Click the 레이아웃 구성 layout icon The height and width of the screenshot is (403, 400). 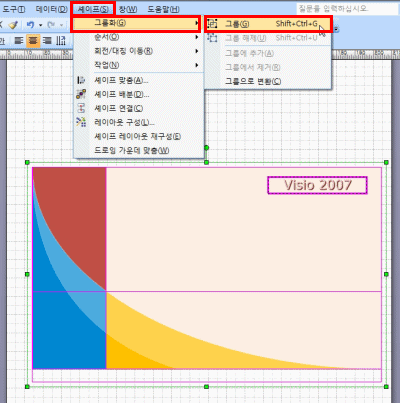81,122
